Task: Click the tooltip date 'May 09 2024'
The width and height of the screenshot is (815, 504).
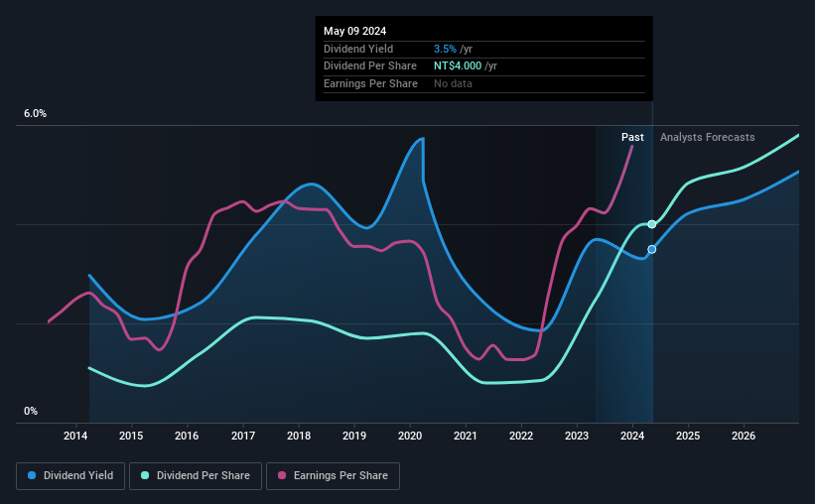Action: tap(355, 31)
